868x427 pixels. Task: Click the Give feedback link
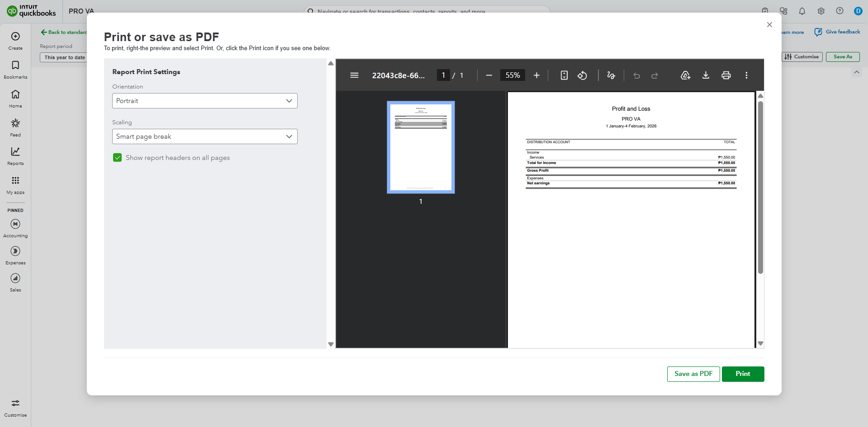837,32
